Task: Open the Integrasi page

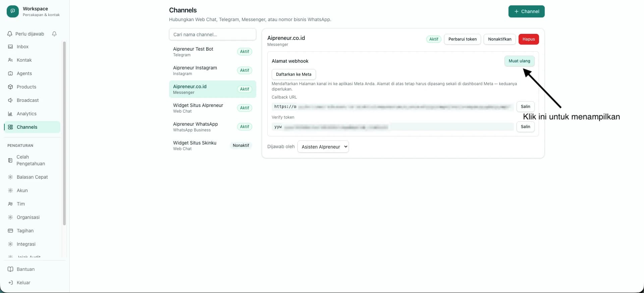Action: coord(32,244)
